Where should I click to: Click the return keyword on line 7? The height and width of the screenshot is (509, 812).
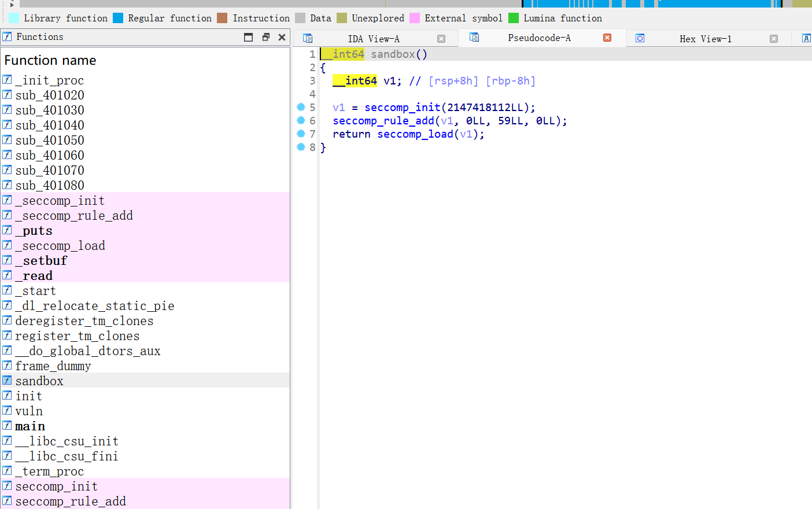pyautogui.click(x=352, y=134)
